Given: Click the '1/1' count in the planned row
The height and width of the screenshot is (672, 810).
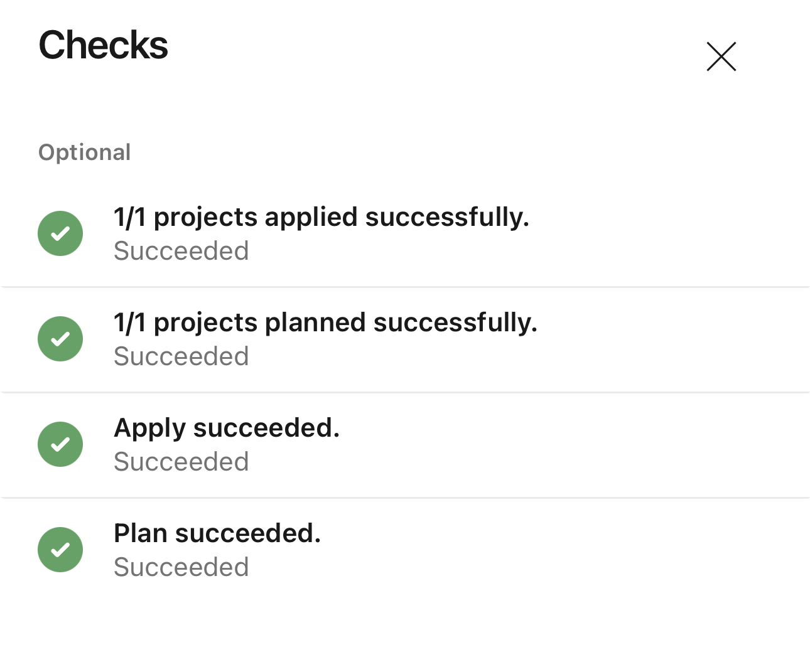Looking at the screenshot, I should point(129,323).
